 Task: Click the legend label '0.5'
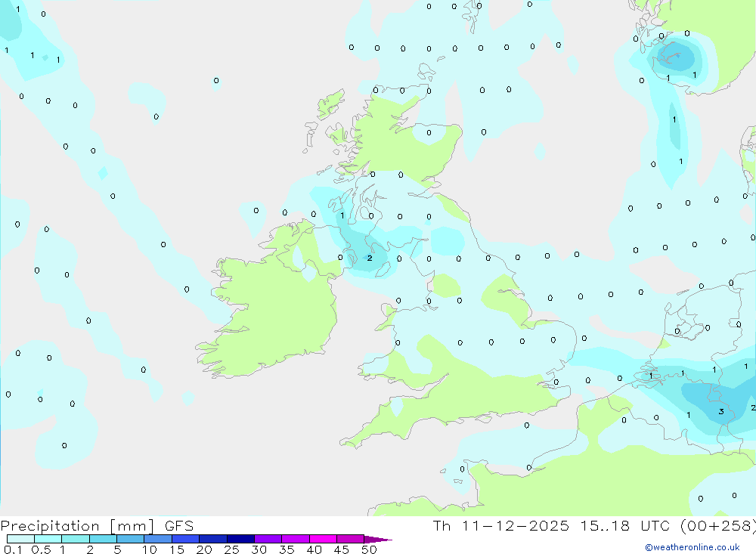point(41,549)
